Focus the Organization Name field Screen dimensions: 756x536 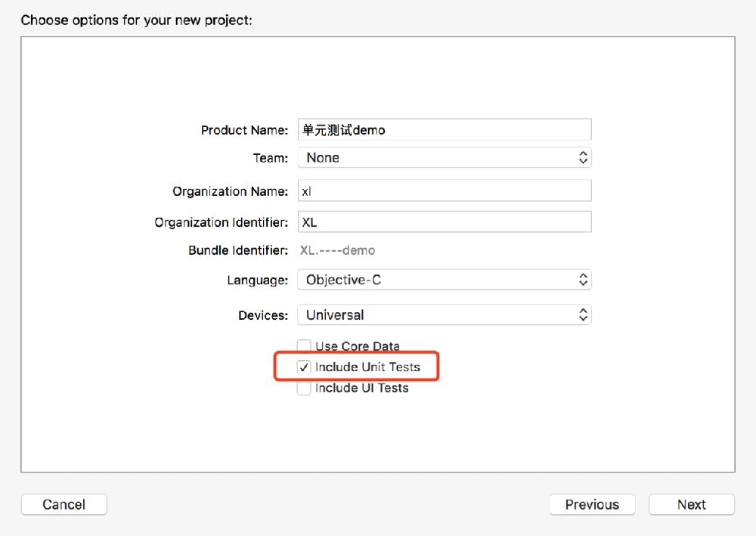(x=444, y=191)
